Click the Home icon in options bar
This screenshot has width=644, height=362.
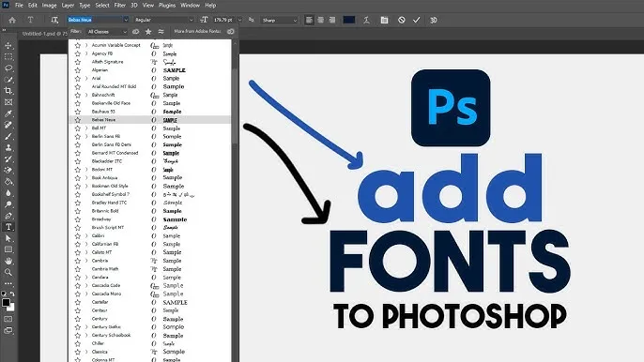pos(12,20)
